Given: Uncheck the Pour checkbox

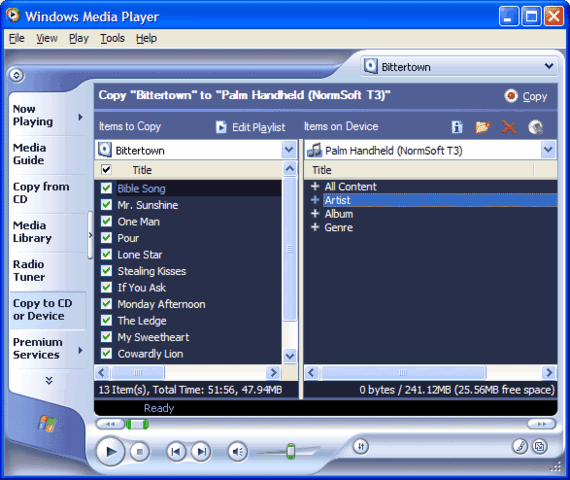Looking at the screenshot, I should point(106,238).
